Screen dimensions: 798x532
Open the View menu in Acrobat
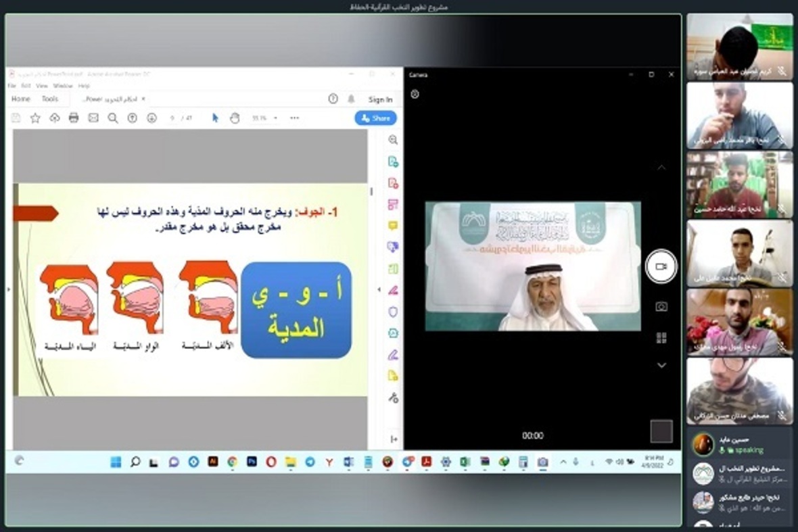point(42,86)
